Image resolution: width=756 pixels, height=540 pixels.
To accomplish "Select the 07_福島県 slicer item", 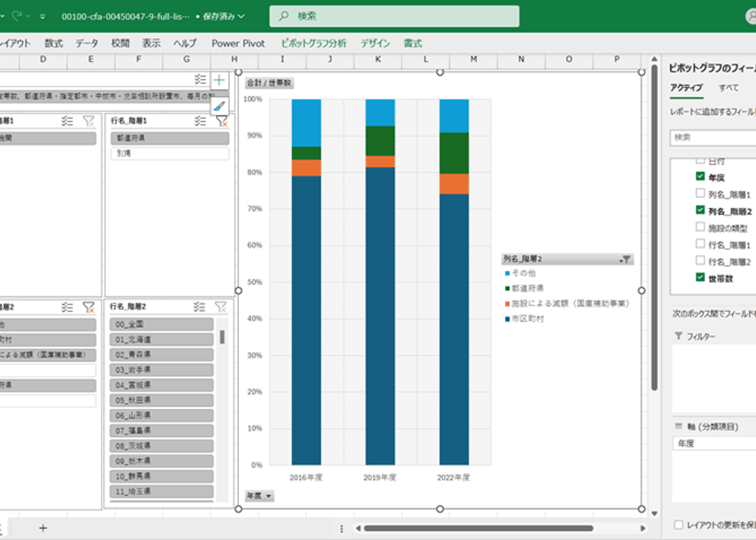I will (x=161, y=430).
